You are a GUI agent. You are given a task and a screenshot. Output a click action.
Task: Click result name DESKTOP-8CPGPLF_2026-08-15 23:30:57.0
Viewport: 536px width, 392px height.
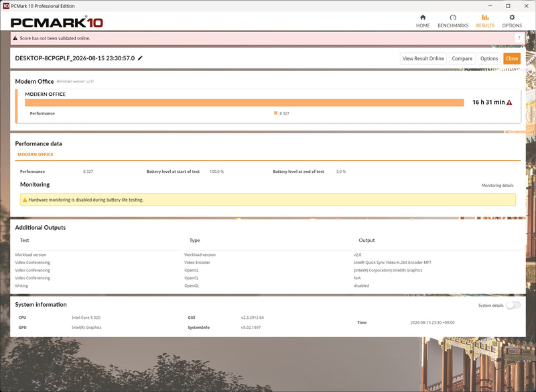pyautogui.click(x=75, y=58)
